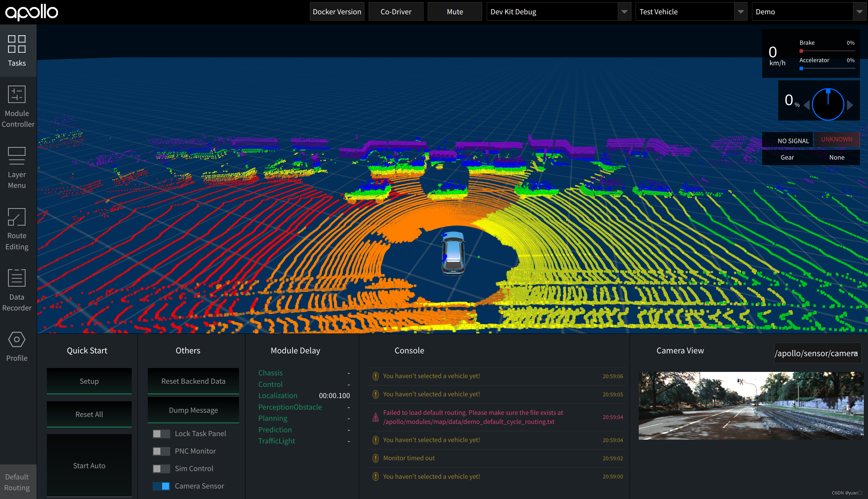This screenshot has width=868, height=499.
Task: Open the Data Recorder icon
Action: (17, 278)
